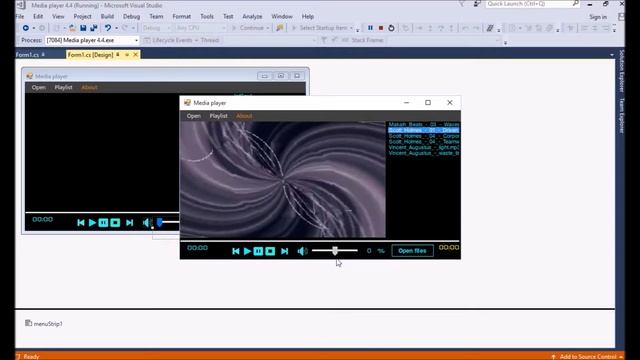Click the pause button in running Media player
640x360 pixels.
click(x=258, y=251)
